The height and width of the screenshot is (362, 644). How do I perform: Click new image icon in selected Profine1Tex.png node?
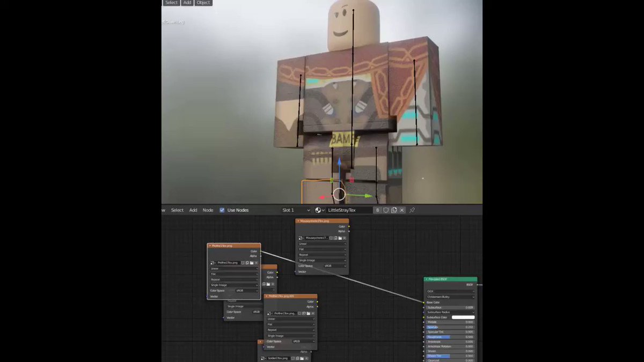click(247, 263)
